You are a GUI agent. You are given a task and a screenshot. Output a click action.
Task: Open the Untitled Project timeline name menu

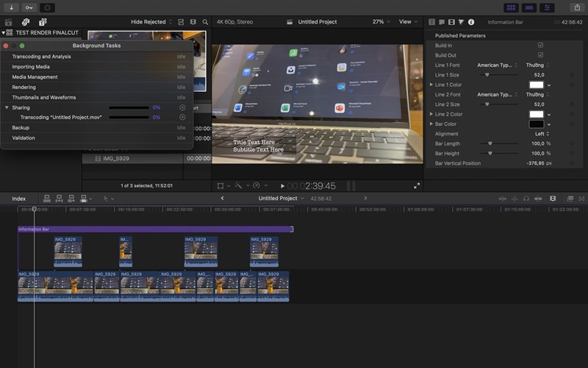281,198
